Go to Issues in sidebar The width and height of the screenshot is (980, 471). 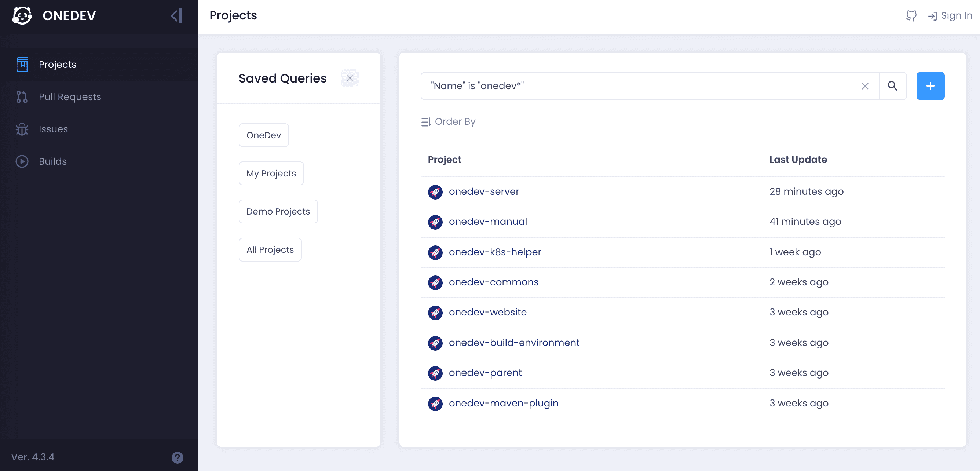click(53, 129)
